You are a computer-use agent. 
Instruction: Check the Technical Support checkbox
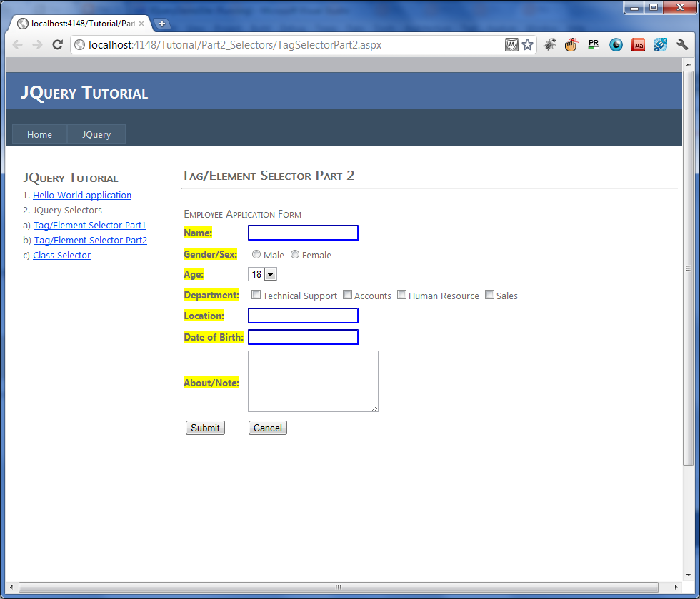click(256, 294)
